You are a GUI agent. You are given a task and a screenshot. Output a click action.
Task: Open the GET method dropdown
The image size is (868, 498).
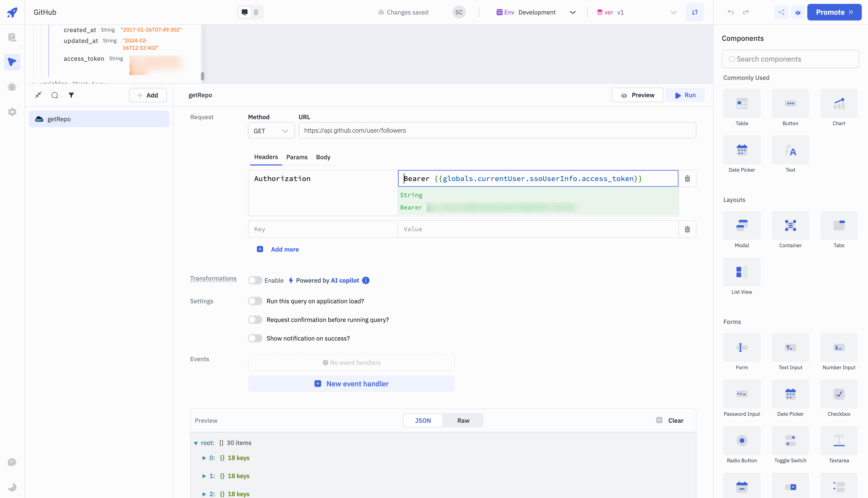coord(271,131)
